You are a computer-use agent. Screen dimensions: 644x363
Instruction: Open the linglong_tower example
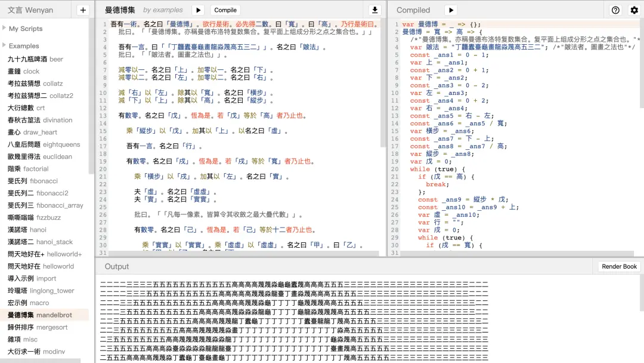[x=44, y=291]
